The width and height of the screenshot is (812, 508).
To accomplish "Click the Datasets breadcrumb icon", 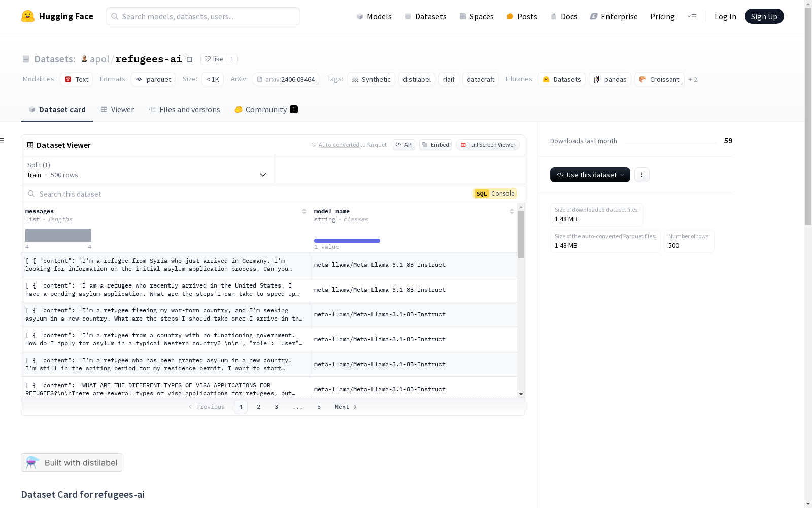I will [x=26, y=59].
